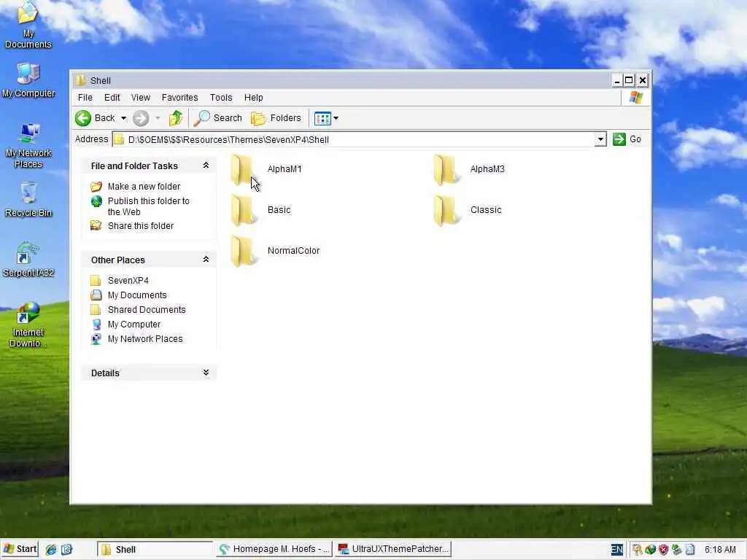The width and height of the screenshot is (747, 560).
Task: Open the Back history dropdown arrow
Action: 123,118
